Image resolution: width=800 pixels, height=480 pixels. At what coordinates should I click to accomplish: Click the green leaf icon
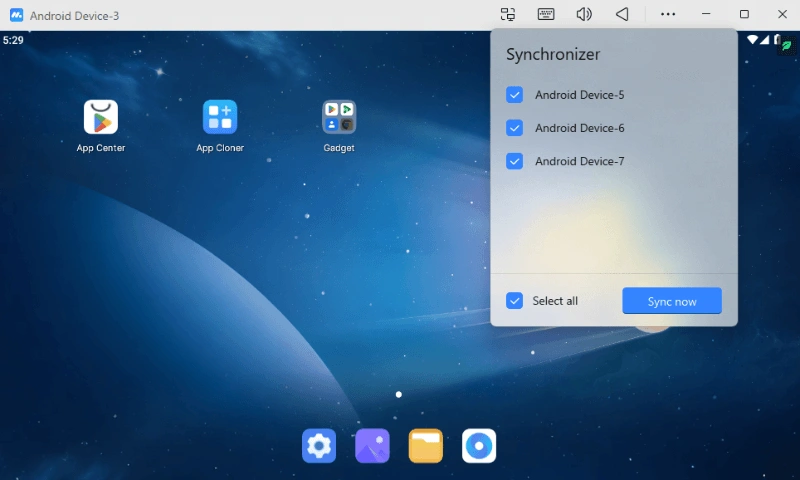click(787, 45)
